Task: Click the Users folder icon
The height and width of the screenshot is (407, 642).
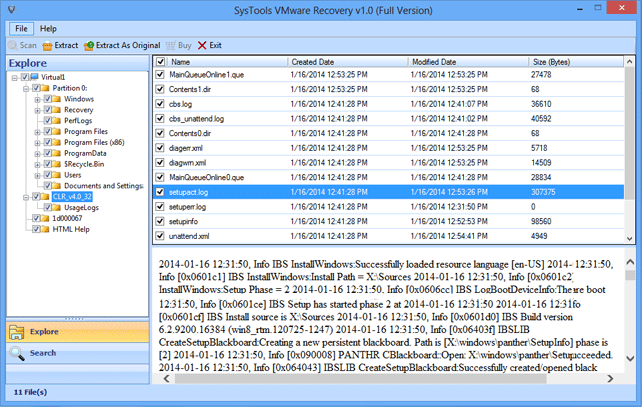Action: pos(57,175)
